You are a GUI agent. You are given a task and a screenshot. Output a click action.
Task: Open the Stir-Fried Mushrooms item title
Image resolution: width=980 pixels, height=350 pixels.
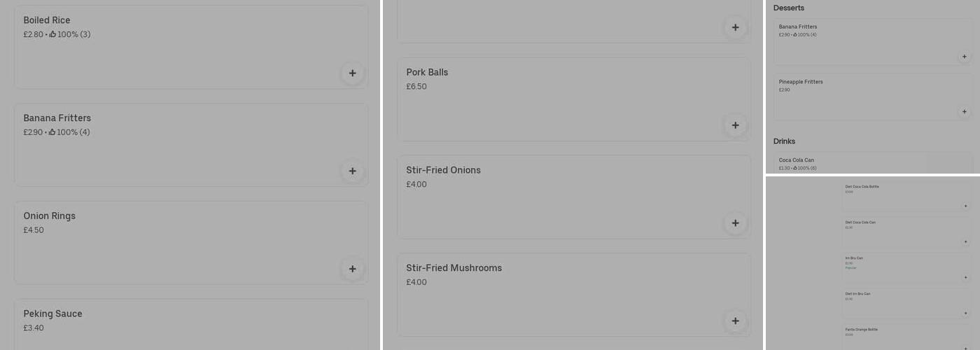(x=454, y=268)
